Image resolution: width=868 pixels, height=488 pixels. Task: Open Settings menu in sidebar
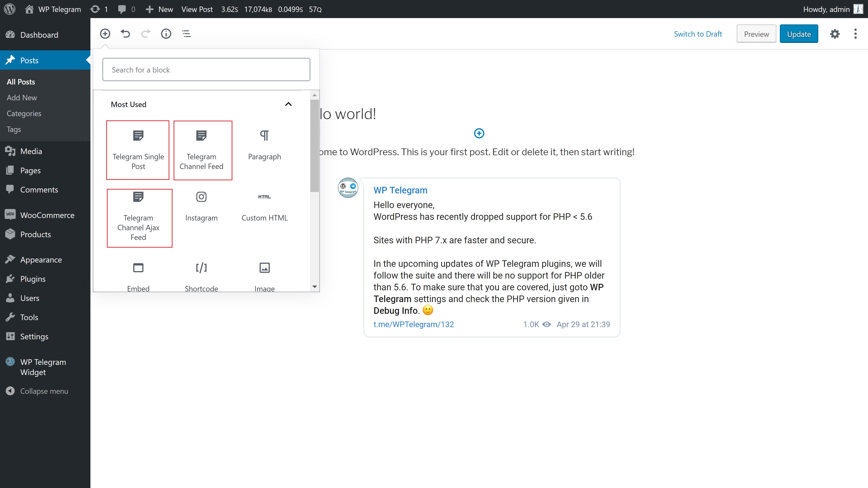[x=45, y=336]
